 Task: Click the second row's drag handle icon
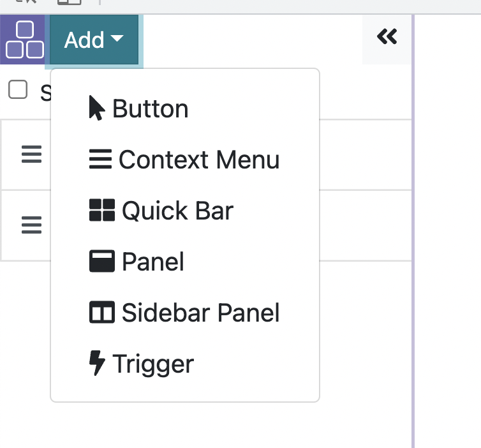[31, 225]
